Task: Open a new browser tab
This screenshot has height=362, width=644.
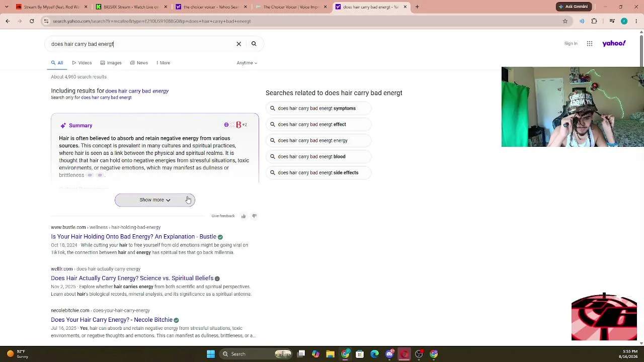Action: (x=417, y=7)
